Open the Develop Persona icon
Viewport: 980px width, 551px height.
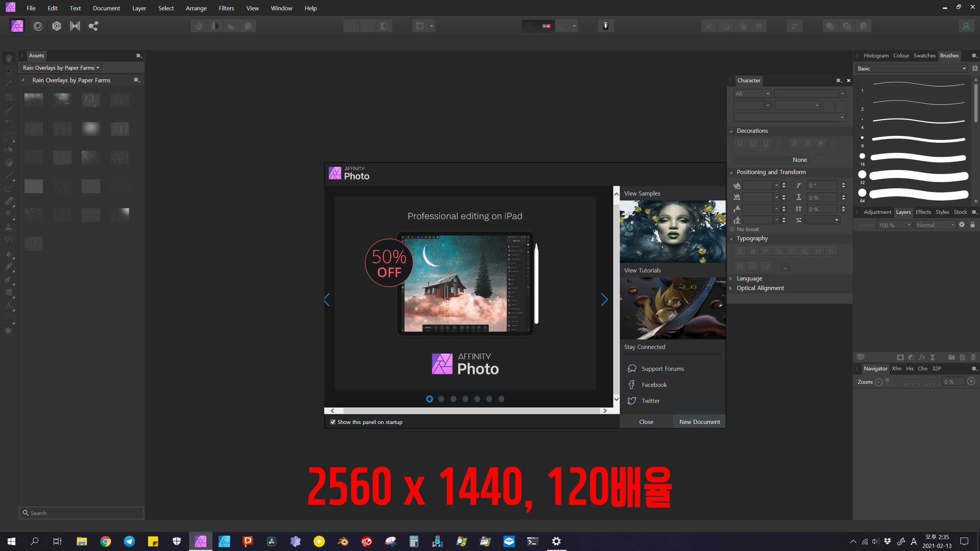(56, 26)
